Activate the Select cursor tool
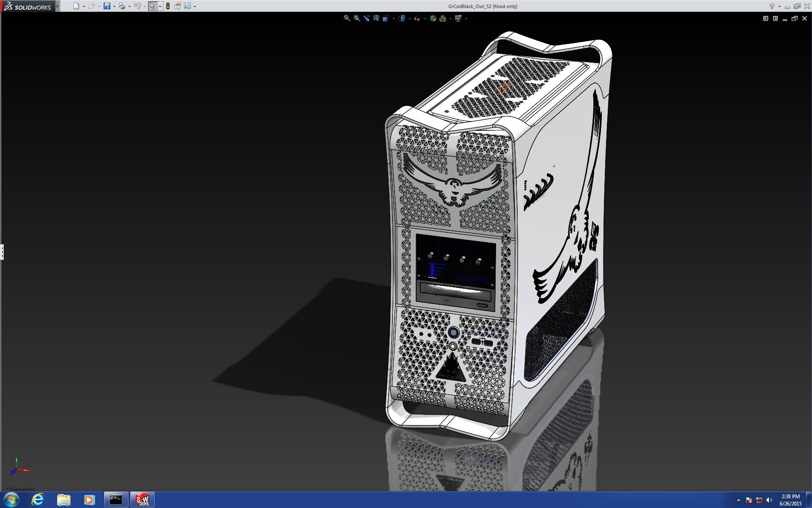Image resolution: width=812 pixels, height=508 pixels. [x=152, y=6]
